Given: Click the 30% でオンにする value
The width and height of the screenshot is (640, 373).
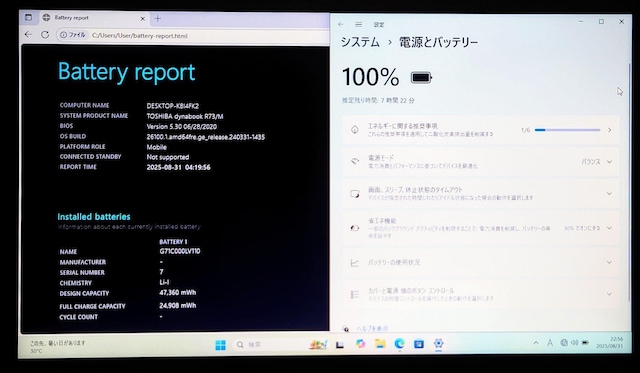Looking at the screenshot, I should coord(582,228).
